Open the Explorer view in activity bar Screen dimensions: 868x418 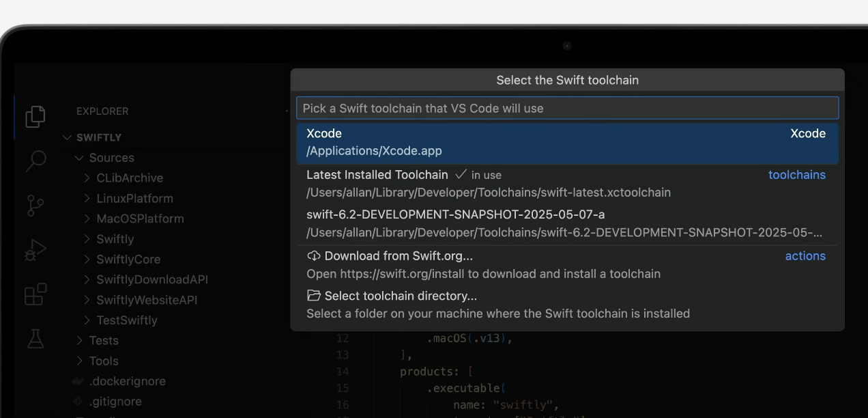click(35, 117)
